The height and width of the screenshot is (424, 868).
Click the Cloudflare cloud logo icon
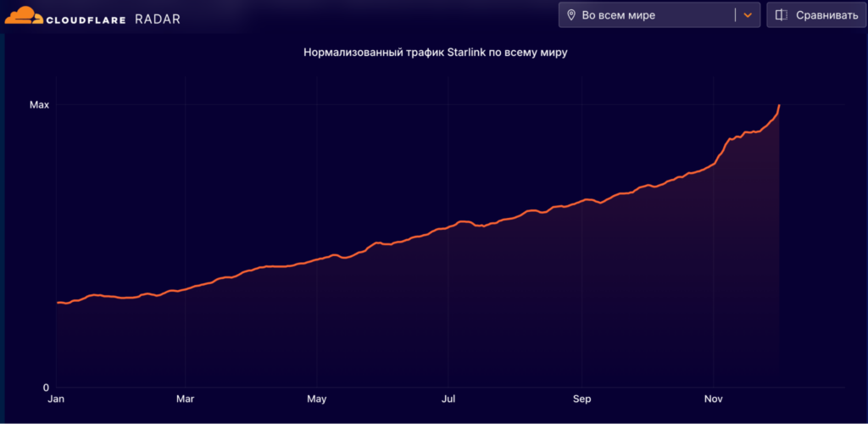pyautogui.click(x=23, y=15)
